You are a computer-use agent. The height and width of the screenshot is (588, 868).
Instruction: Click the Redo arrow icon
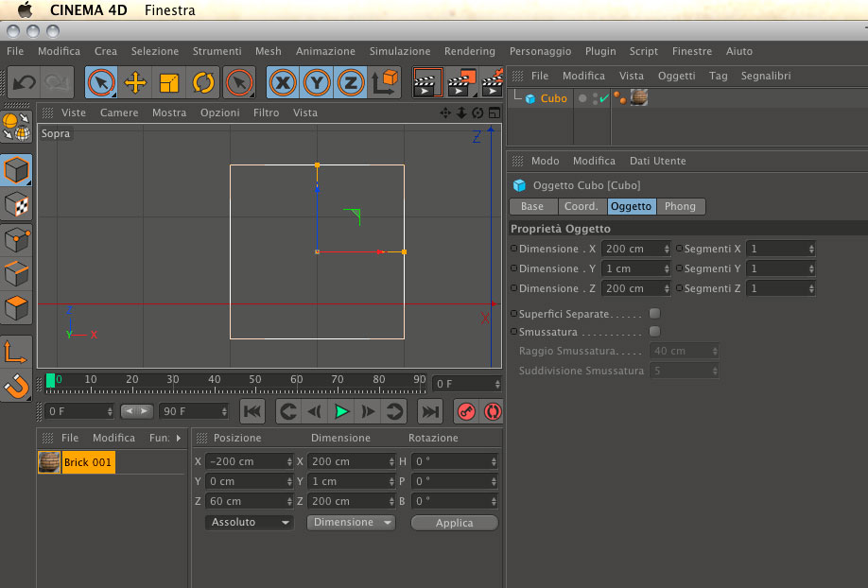point(57,83)
